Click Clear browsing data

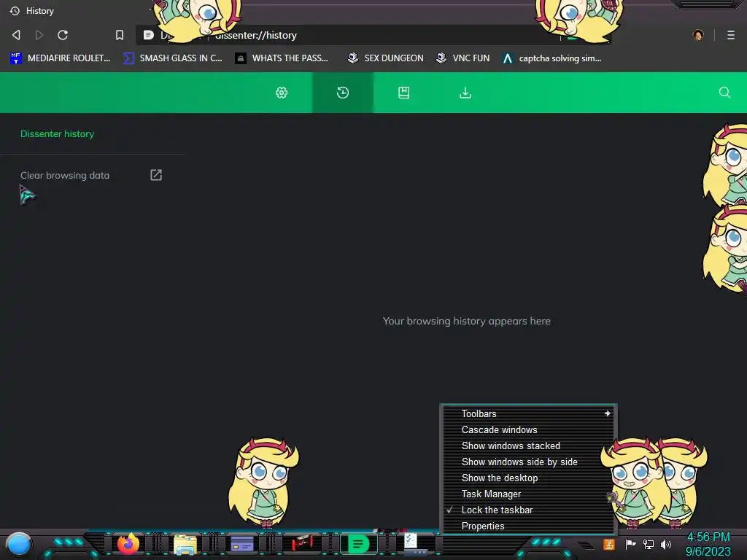(x=65, y=175)
